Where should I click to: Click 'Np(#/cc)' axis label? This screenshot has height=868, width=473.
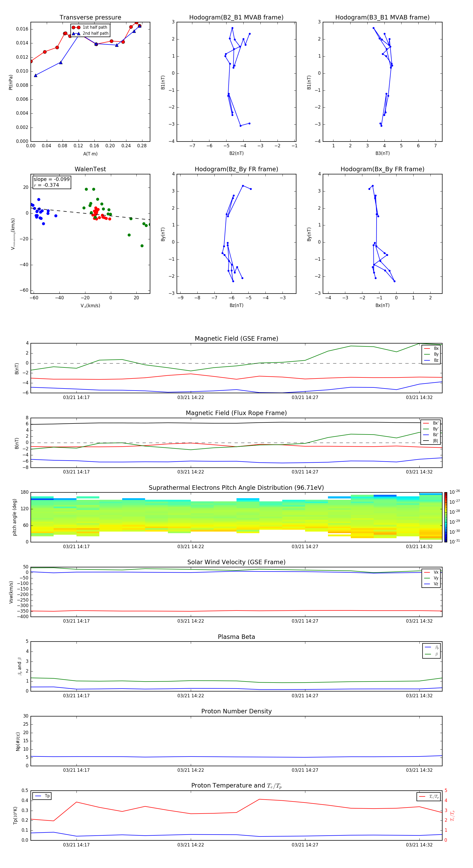point(18,741)
